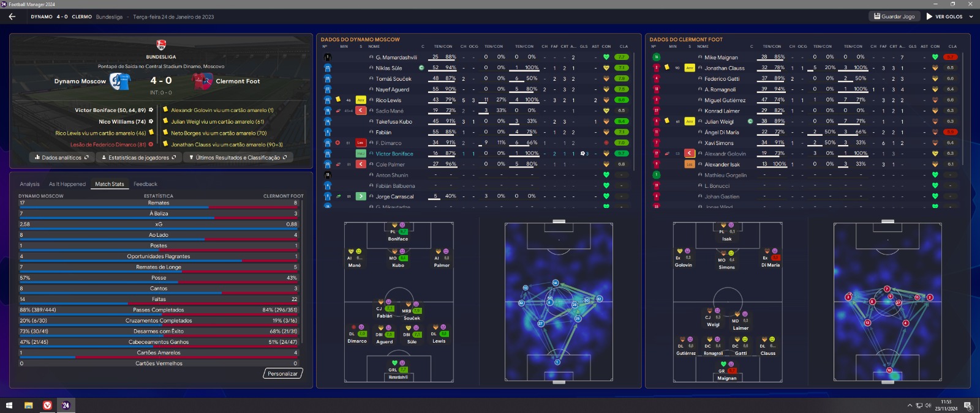
Task: Click Nico Williams (74) goal event
Action: (126, 122)
